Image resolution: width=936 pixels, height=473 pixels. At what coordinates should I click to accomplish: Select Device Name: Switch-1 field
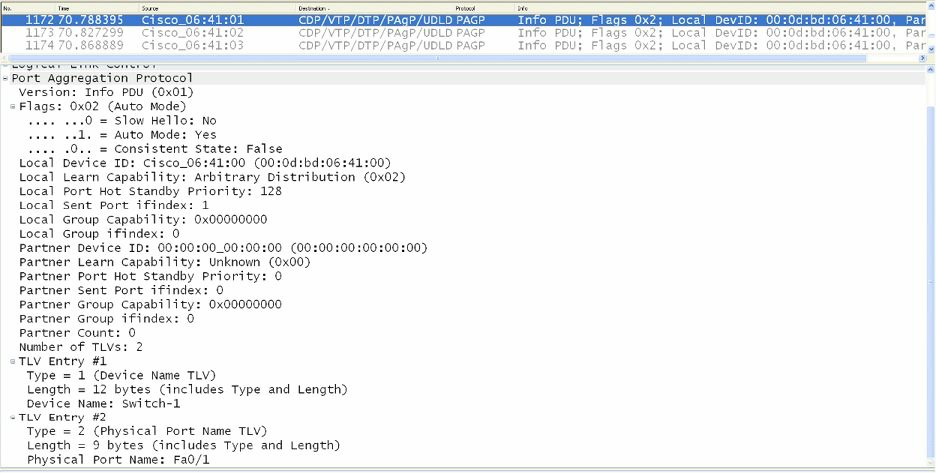click(103, 404)
